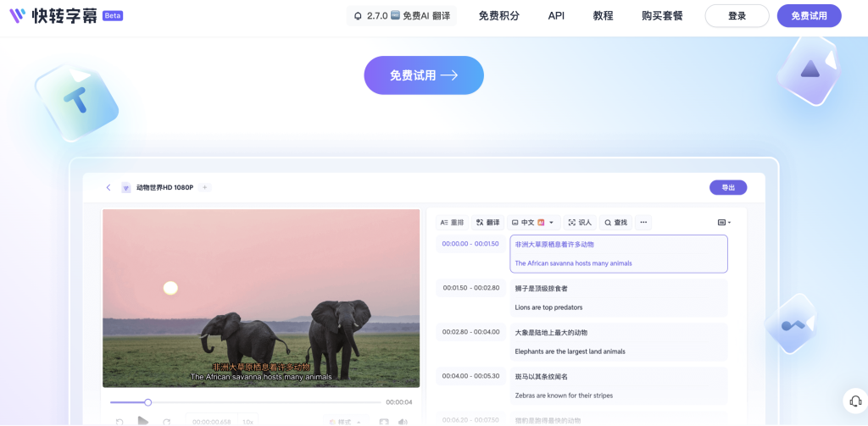Click the video progress slider handle

tap(147, 402)
